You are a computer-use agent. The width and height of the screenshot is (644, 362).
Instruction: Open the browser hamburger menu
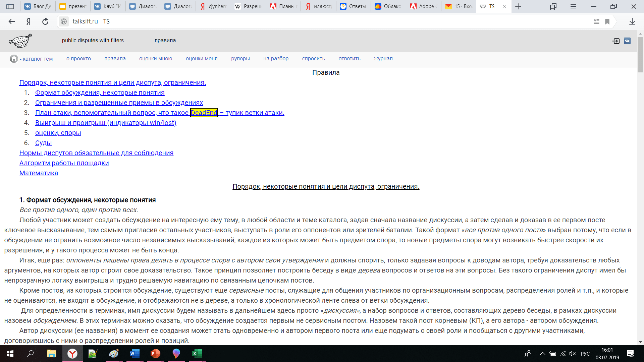(573, 6)
